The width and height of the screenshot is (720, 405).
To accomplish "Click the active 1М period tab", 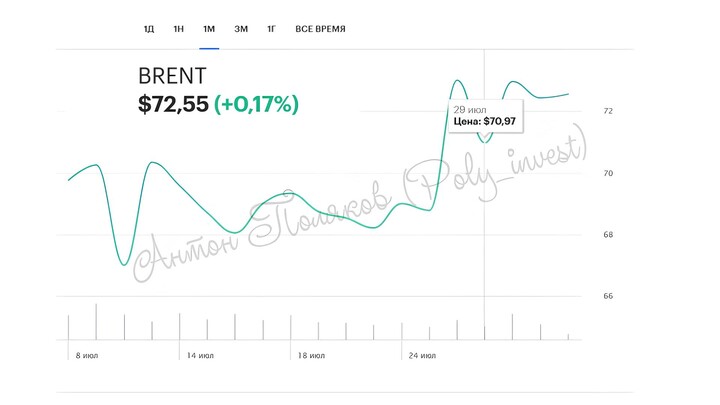I will (x=209, y=29).
